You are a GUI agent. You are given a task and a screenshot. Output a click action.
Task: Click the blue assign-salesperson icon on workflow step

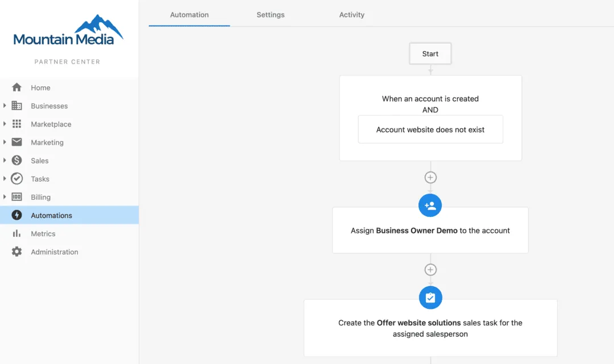point(430,205)
